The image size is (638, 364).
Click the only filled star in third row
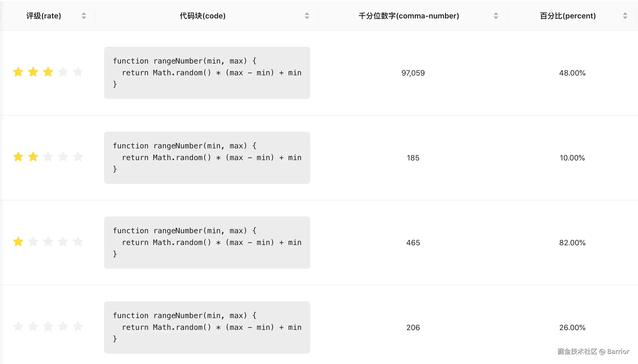(x=18, y=242)
